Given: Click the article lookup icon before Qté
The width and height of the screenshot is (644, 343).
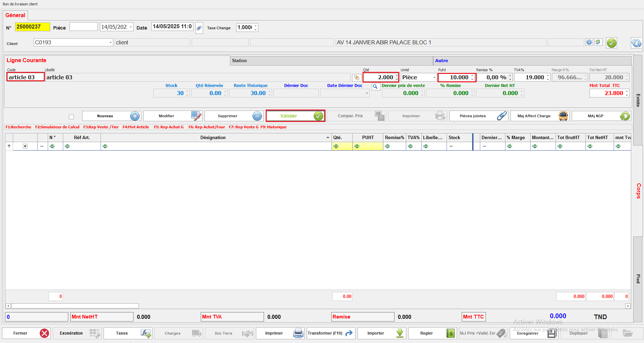Looking at the screenshot, I should click(x=356, y=78).
